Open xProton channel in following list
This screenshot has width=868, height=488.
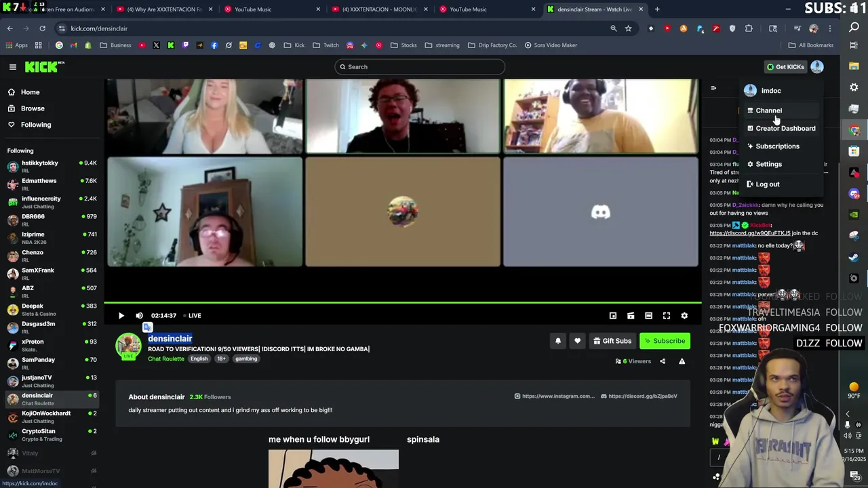pos(52,345)
